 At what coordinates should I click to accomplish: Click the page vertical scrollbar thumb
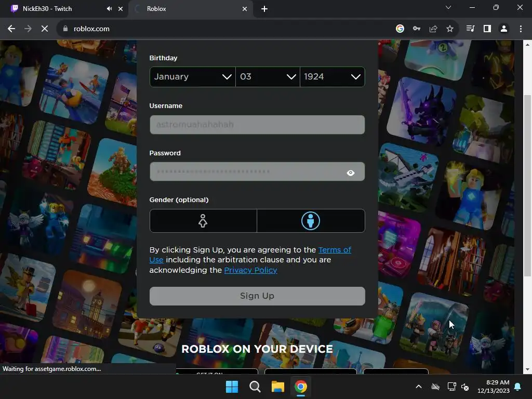[x=527, y=185]
